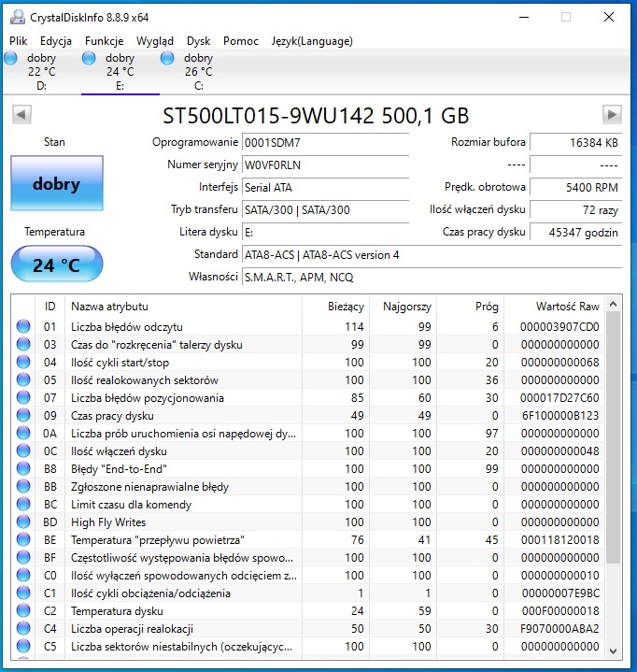This screenshot has height=672, width=637.
Task: Select row 'Ilość realokowanych sektorów'
Action: coord(308,379)
